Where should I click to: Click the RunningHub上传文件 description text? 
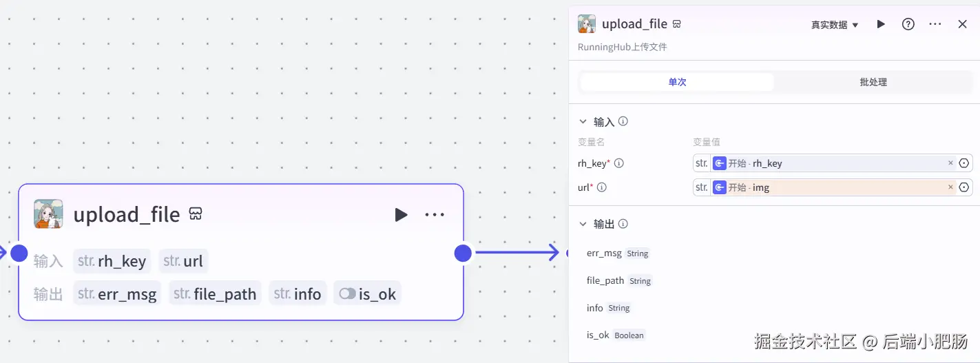click(x=622, y=48)
